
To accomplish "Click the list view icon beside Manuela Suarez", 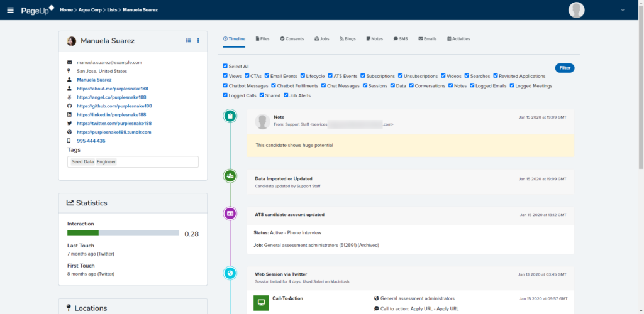I will (x=188, y=41).
